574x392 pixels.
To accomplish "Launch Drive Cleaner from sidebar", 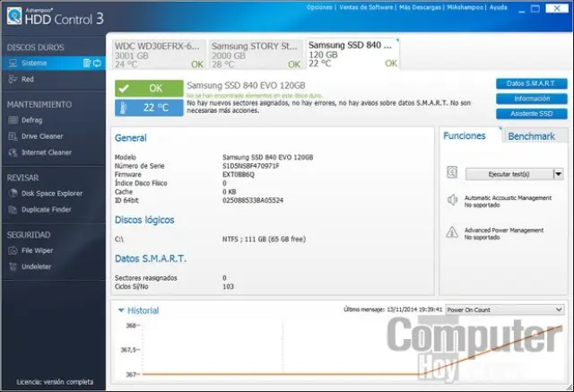I will click(x=43, y=136).
